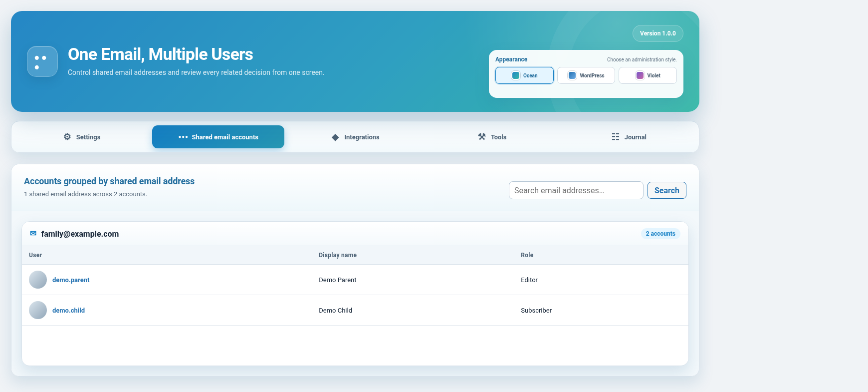Screen dimensions: 868x392
Task: Focus the Search email addresses field
Action: [x=576, y=190]
